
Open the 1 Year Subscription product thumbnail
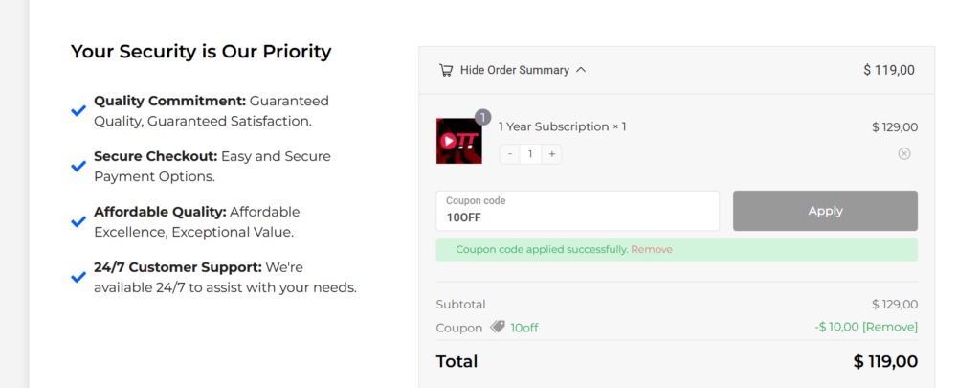click(459, 141)
